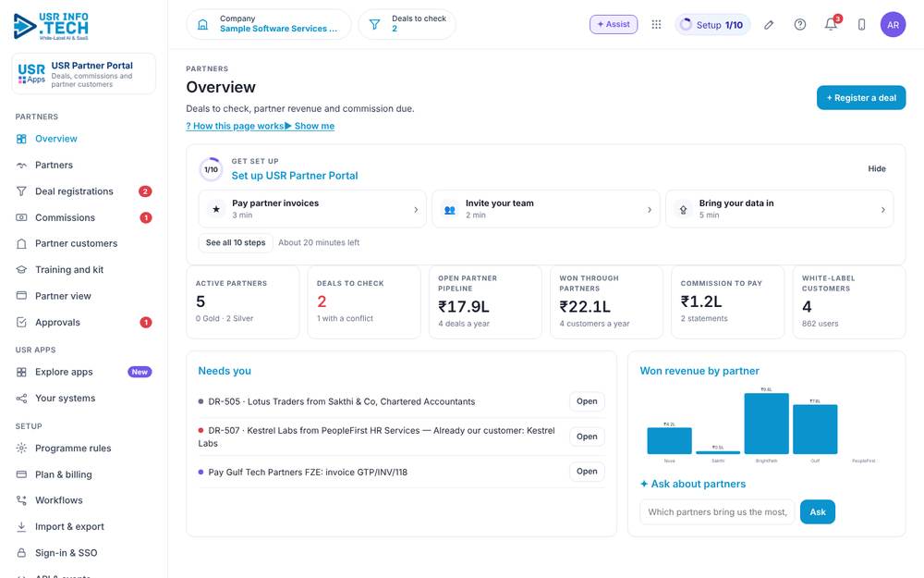Click the 1/10 progress ring in Get set up

(x=211, y=169)
